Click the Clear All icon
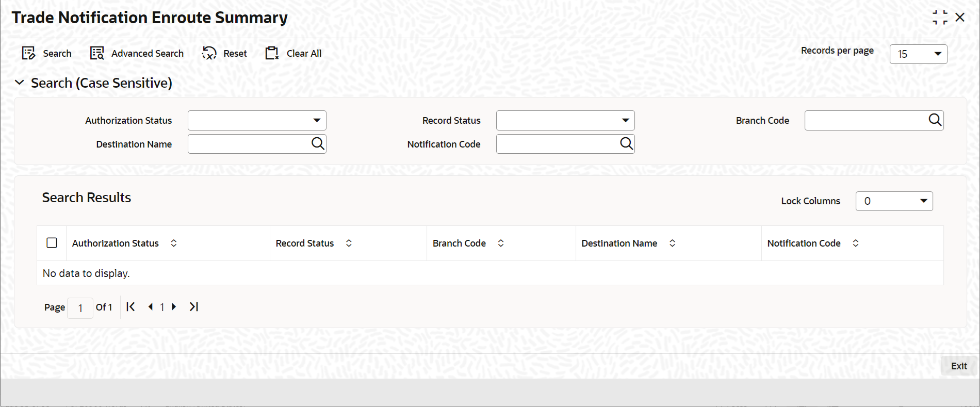 [x=272, y=53]
